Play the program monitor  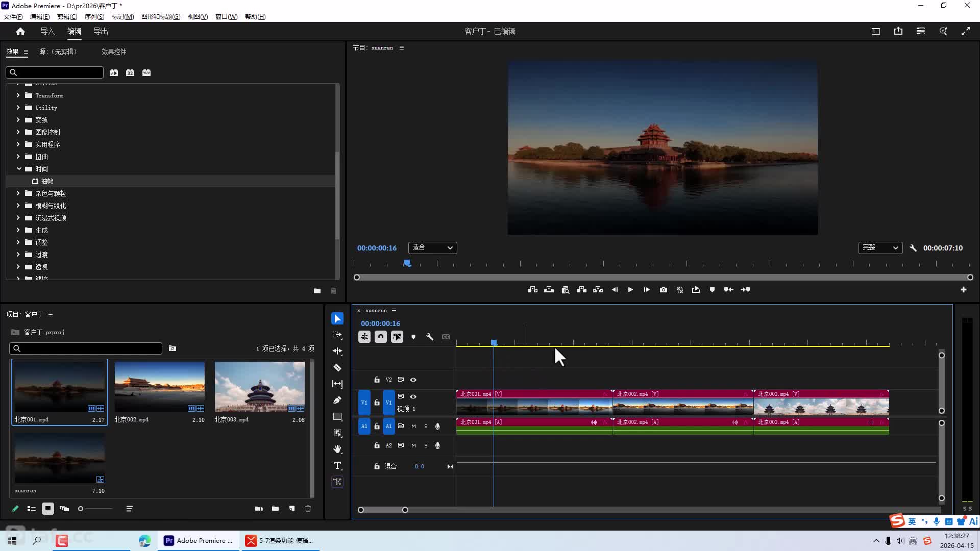tap(630, 290)
